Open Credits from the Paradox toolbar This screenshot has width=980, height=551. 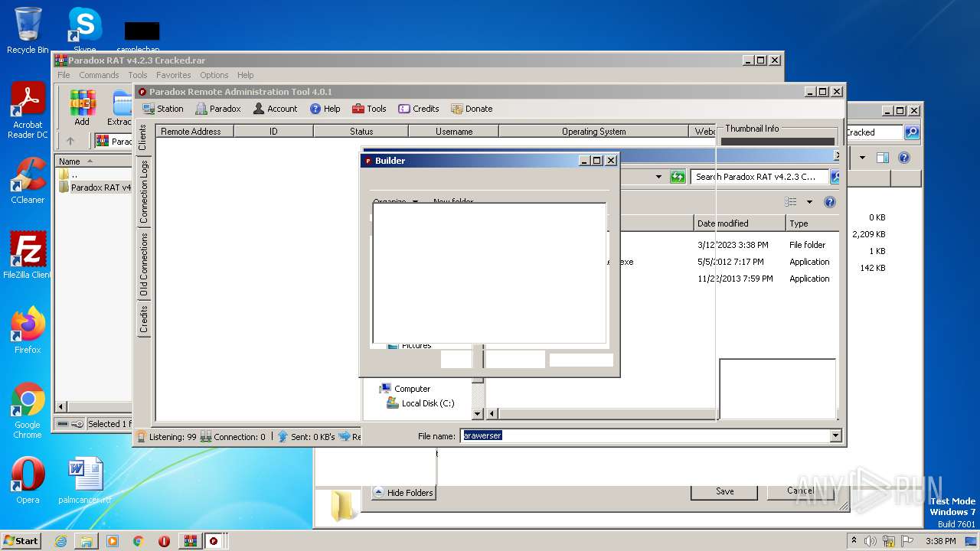pyautogui.click(x=419, y=109)
